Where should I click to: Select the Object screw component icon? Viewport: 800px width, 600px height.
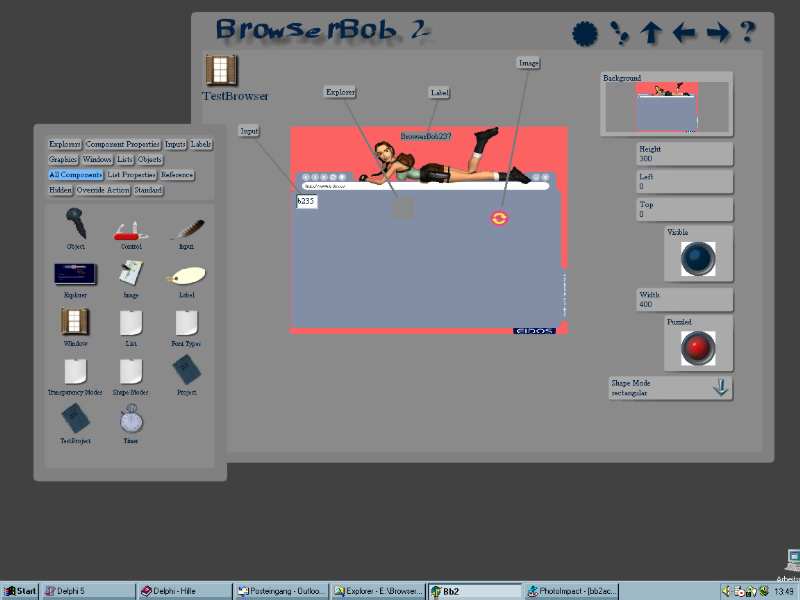pos(76,223)
